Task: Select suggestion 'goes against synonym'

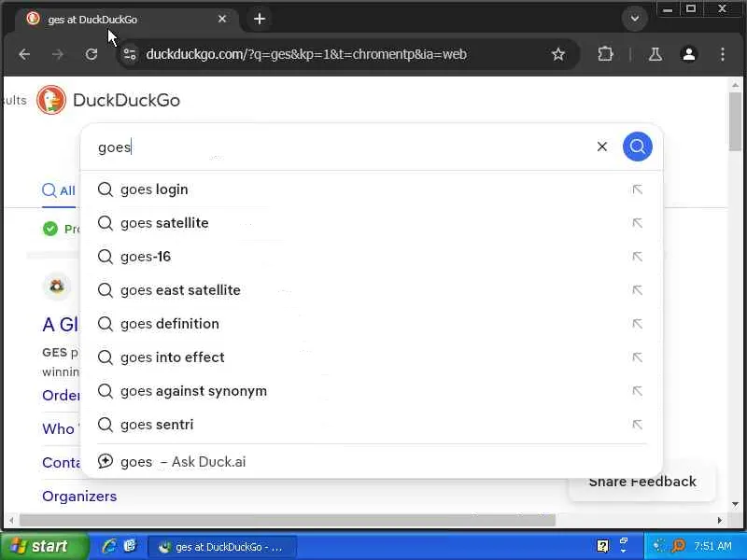Action: (372, 391)
